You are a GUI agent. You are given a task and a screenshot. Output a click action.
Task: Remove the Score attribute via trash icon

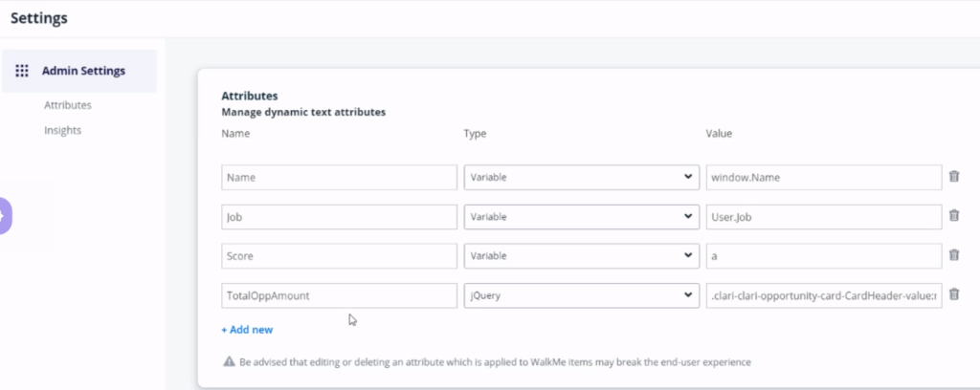[x=953, y=255]
